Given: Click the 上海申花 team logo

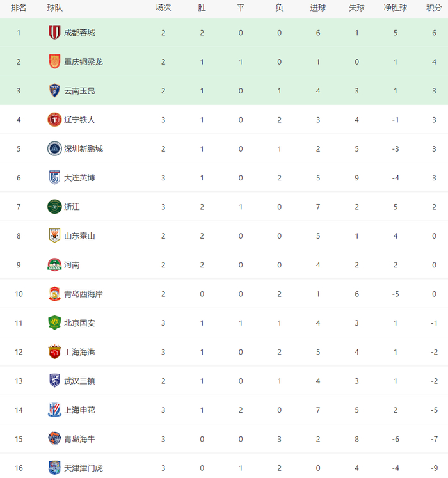Looking at the screenshot, I should (x=54, y=410).
